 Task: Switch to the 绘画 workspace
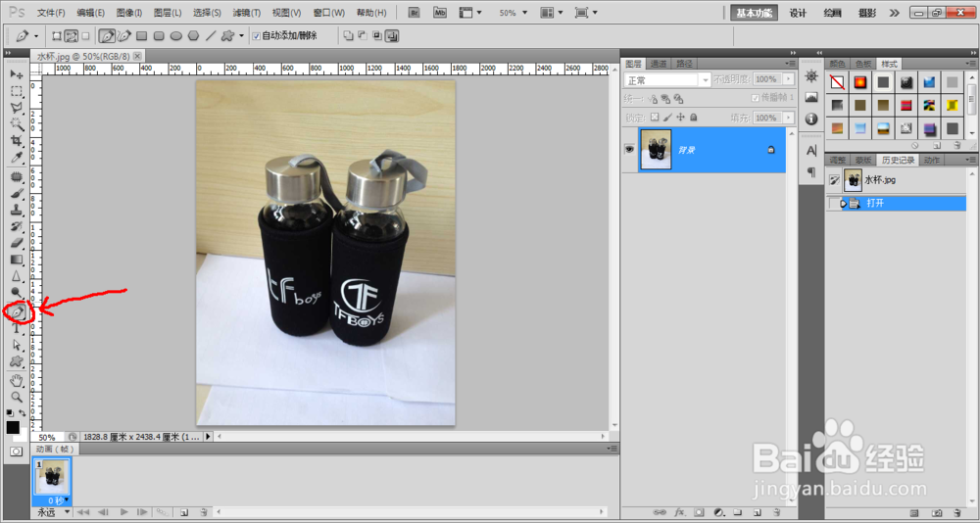pos(832,13)
